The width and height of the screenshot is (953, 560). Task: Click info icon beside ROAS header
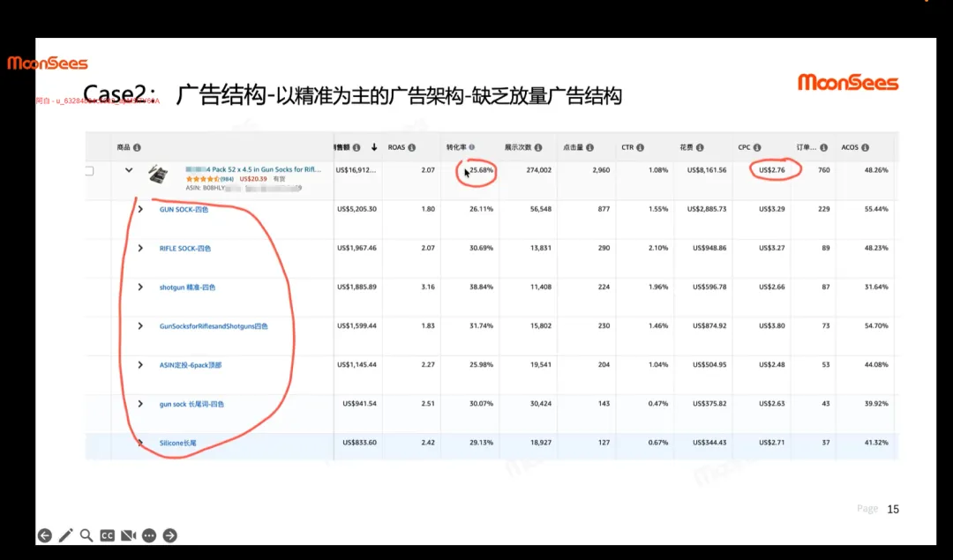pyautogui.click(x=411, y=147)
